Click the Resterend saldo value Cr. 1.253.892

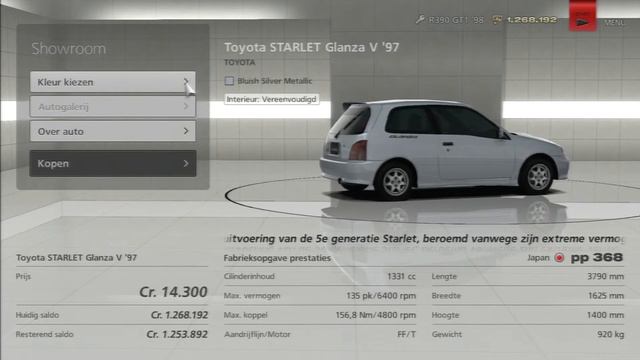177,334
